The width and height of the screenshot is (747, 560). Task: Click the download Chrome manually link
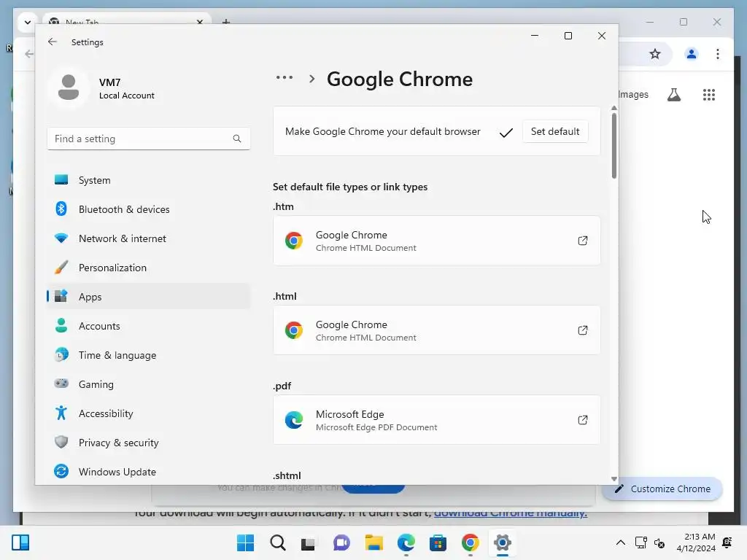coord(510,513)
